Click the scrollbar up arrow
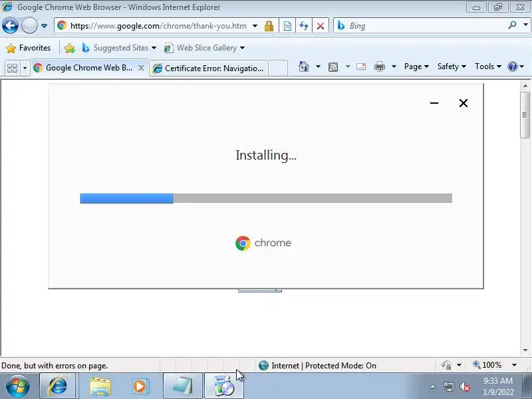Viewport: 532px width, 399px height. click(x=525, y=86)
